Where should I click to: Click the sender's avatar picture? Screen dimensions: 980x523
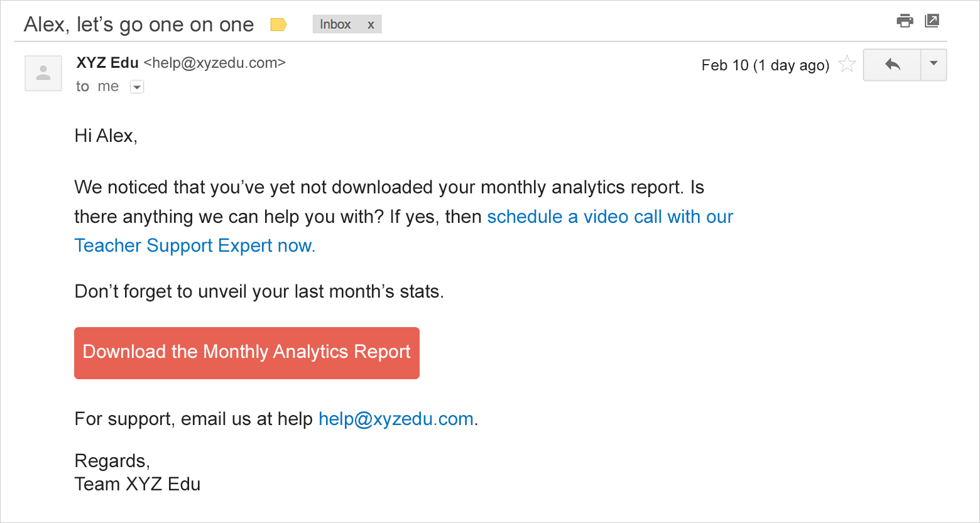tap(43, 73)
